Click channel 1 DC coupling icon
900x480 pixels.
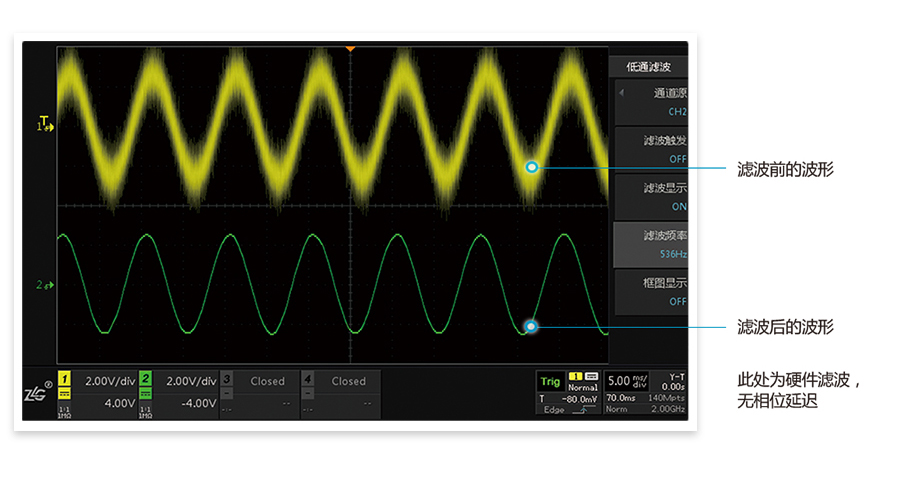[64, 393]
